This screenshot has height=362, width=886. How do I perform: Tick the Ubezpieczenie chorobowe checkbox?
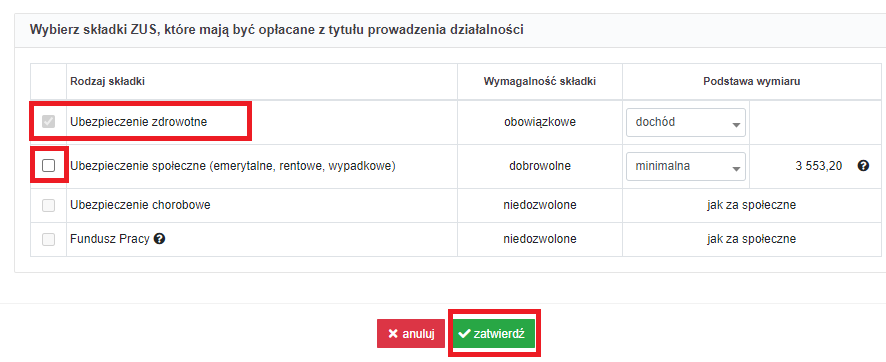point(49,206)
